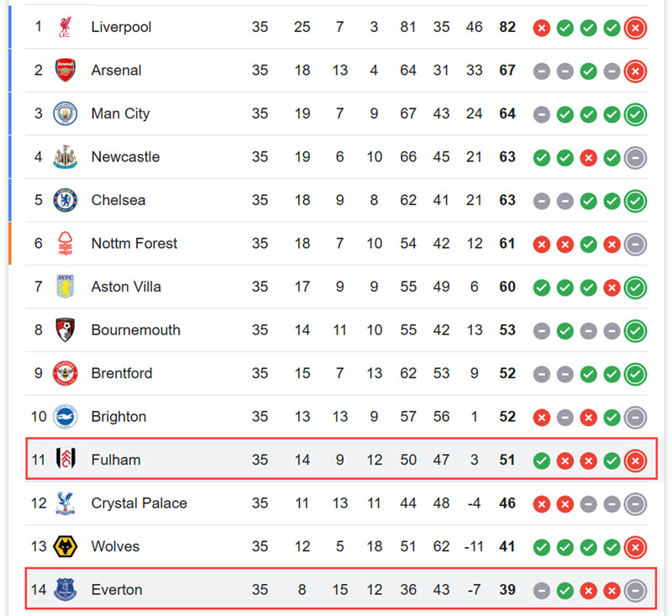The width and height of the screenshot is (672, 616).
Task: Select the Bournemouth team name
Action: (x=136, y=330)
